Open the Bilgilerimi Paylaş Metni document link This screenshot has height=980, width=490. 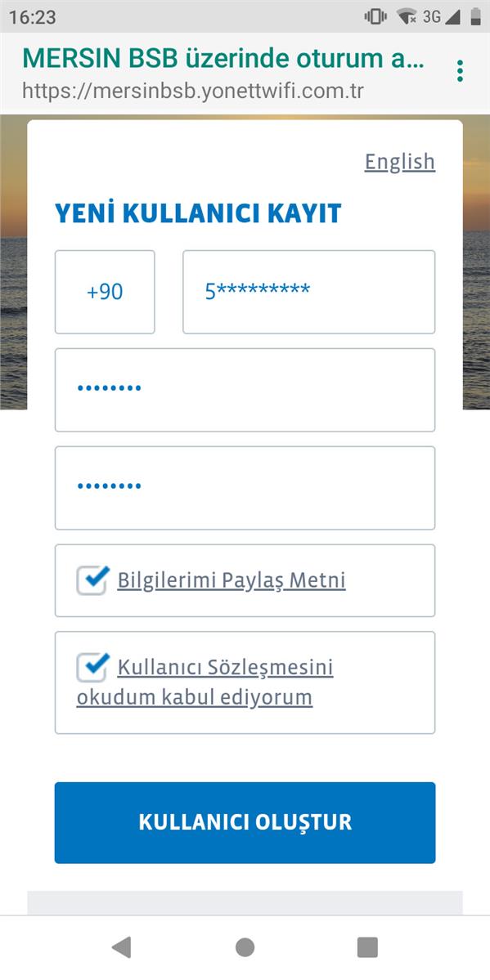click(232, 579)
